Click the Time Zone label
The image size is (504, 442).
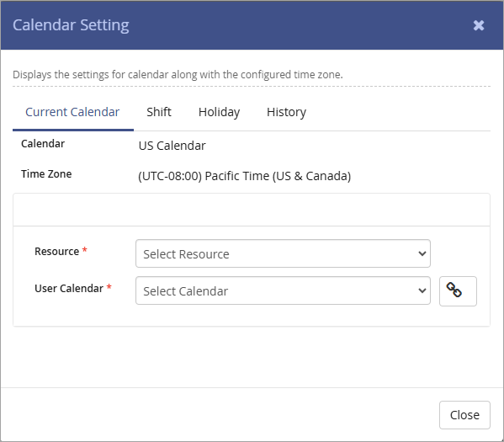point(46,174)
